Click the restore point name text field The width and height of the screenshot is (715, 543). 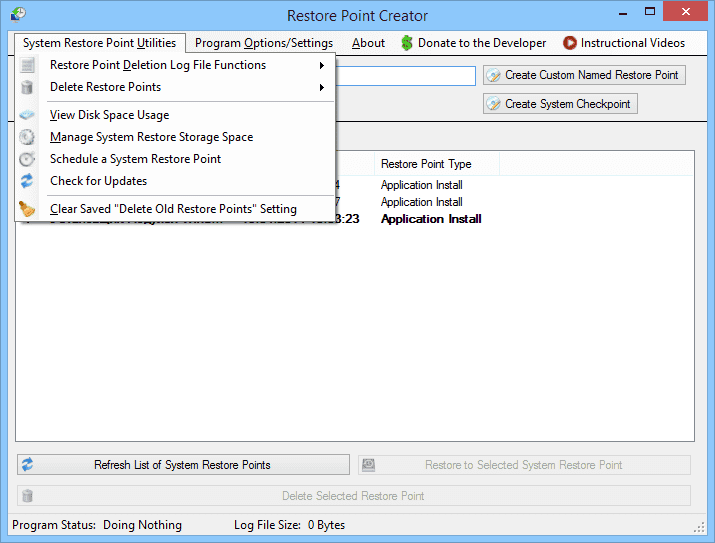pyautogui.click(x=406, y=76)
